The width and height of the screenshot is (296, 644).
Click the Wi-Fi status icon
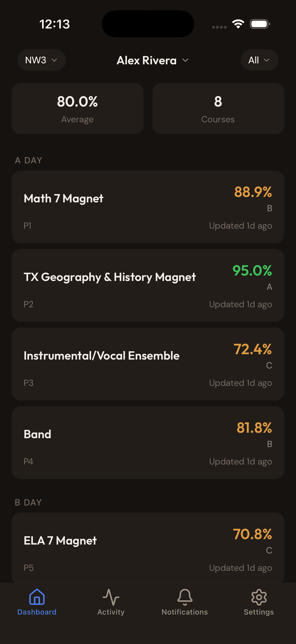click(x=238, y=24)
